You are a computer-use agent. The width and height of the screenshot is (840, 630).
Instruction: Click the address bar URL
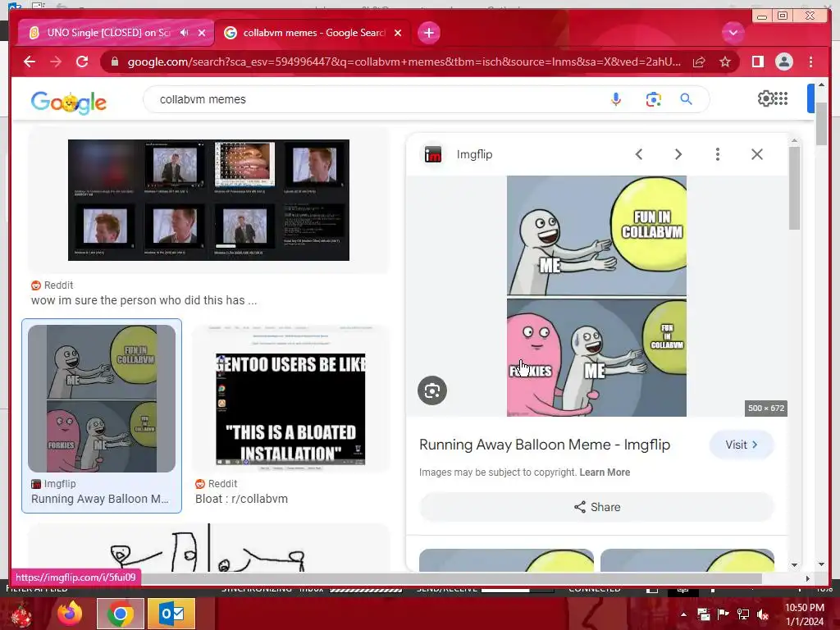click(404, 62)
